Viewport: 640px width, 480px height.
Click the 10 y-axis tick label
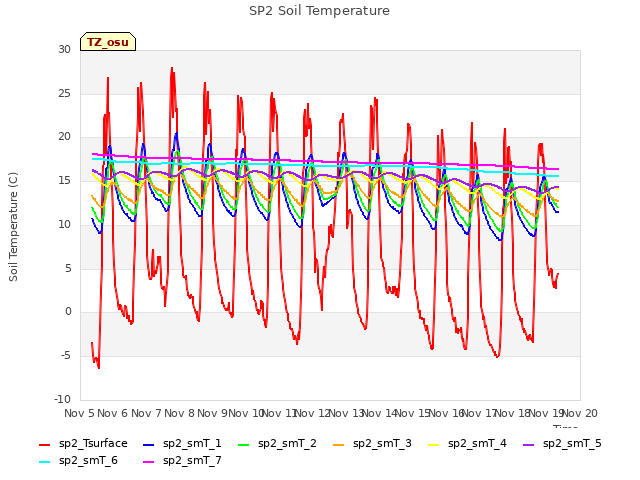click(64, 224)
